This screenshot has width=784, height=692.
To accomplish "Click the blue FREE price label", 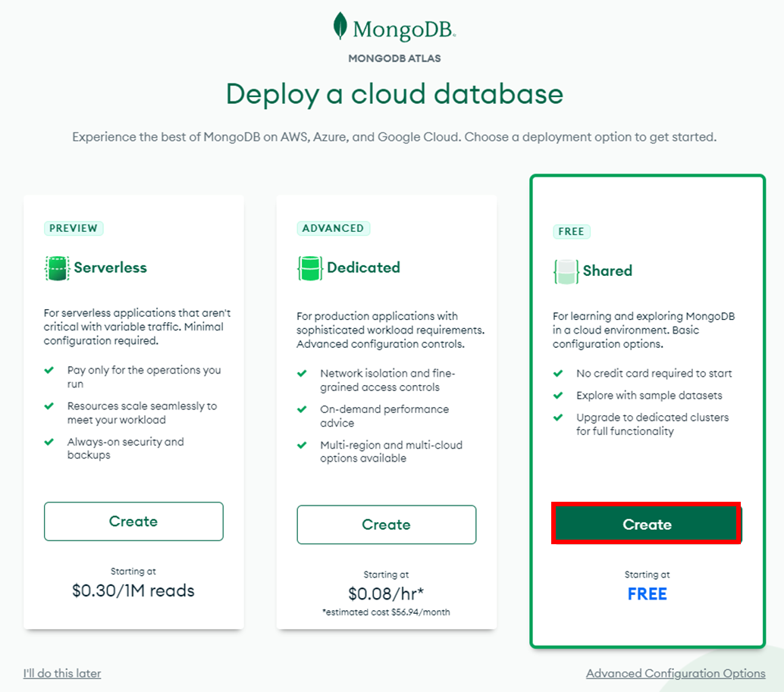I will pyautogui.click(x=647, y=594).
